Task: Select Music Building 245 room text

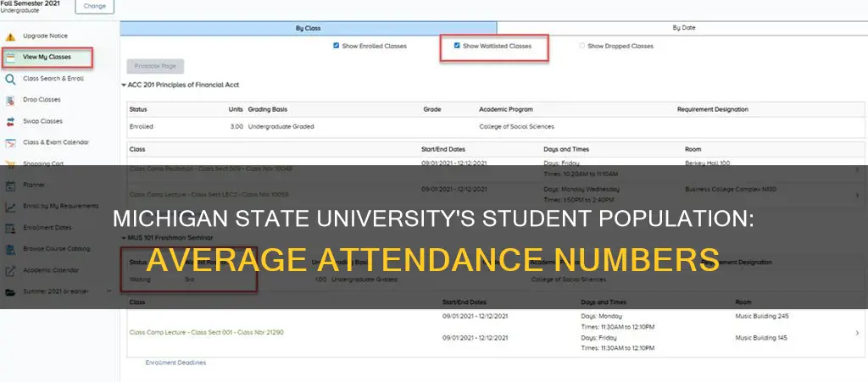Action: pyautogui.click(x=762, y=316)
